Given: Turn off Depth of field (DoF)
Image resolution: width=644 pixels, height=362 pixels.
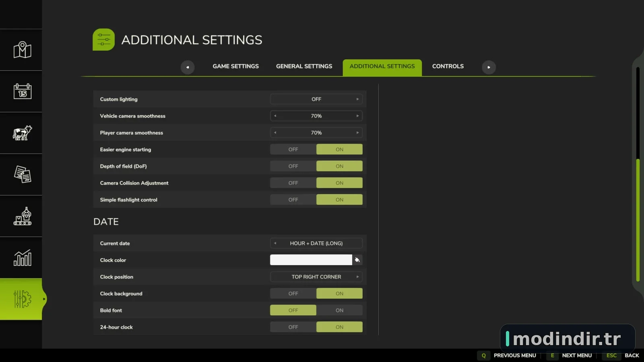Looking at the screenshot, I should tap(293, 166).
